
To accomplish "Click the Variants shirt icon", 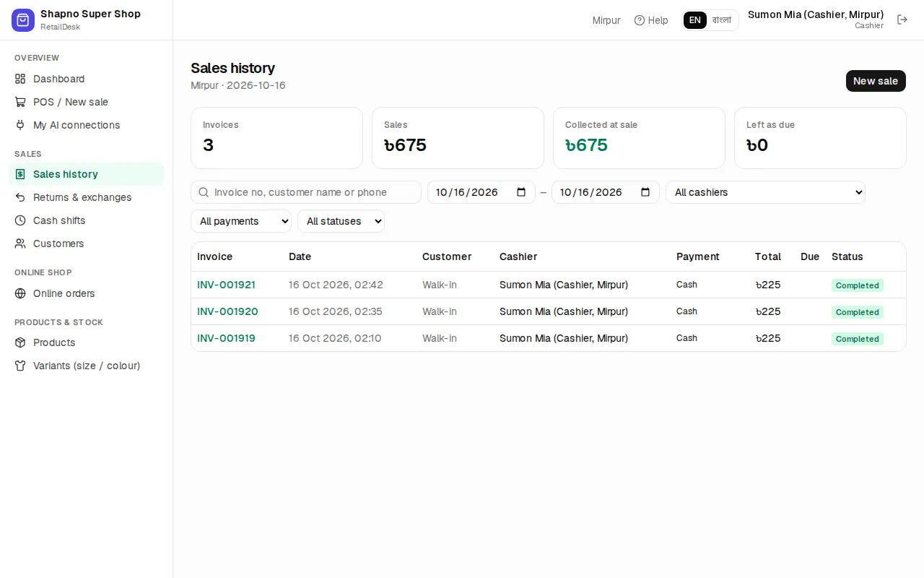I will (20, 366).
